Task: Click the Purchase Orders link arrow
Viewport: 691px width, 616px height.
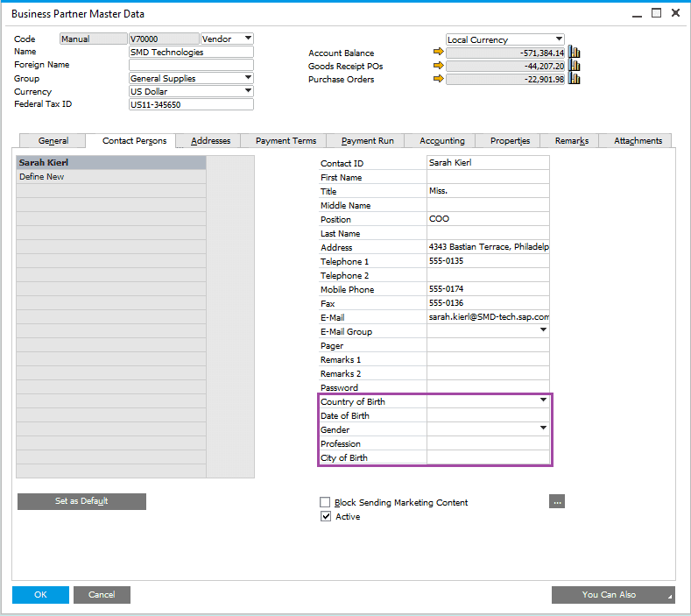Action: tap(439, 79)
